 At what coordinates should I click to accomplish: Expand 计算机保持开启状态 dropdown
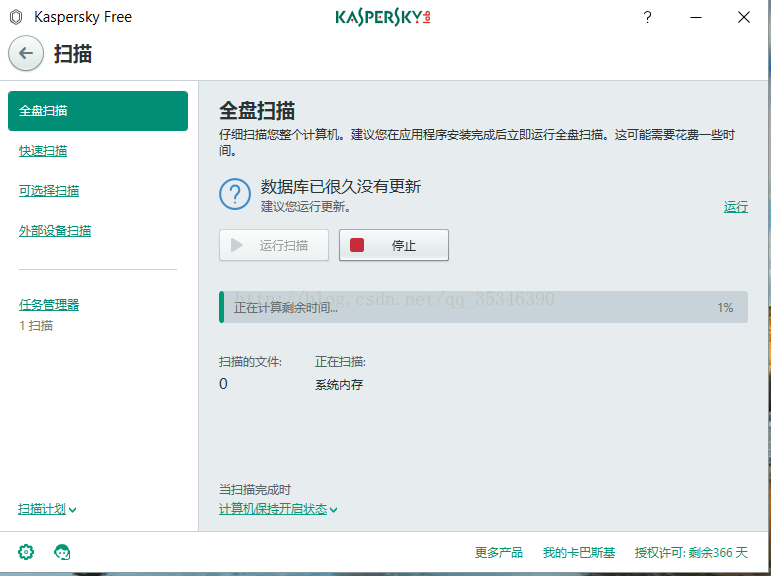278,509
